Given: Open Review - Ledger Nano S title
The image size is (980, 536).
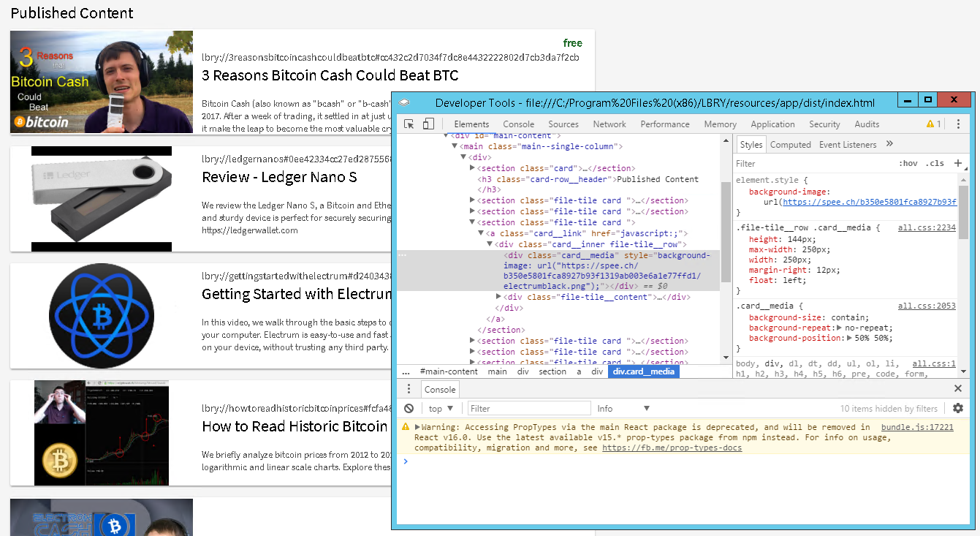Looking at the screenshot, I should point(279,178).
